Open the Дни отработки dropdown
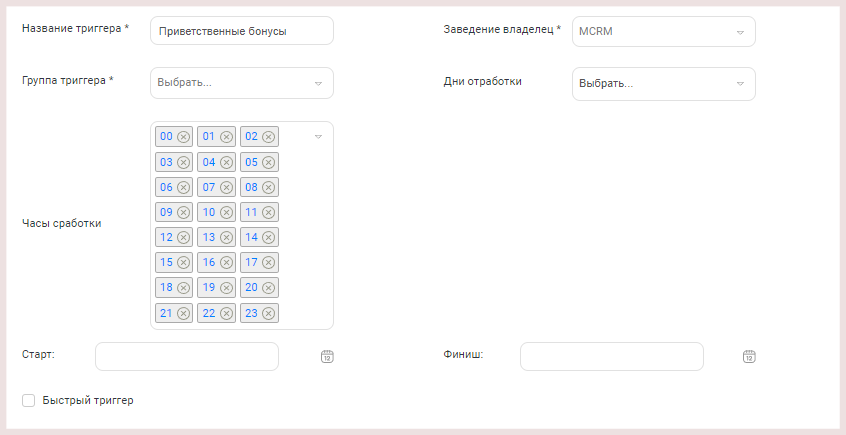 664,84
